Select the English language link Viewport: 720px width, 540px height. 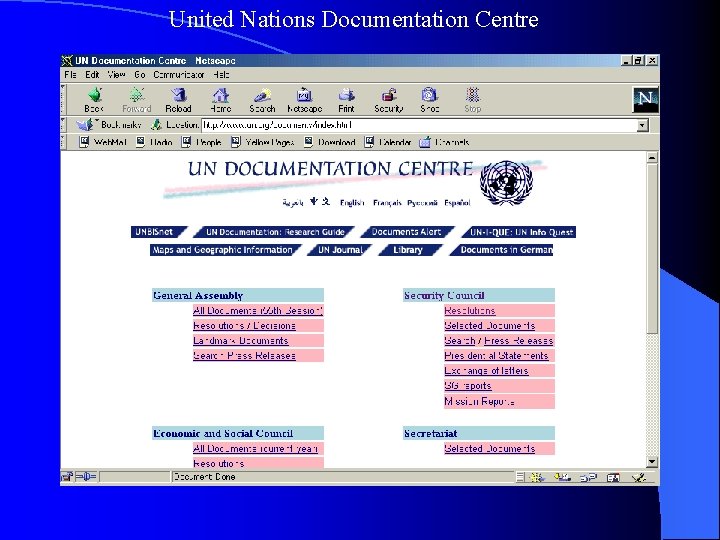[352, 202]
